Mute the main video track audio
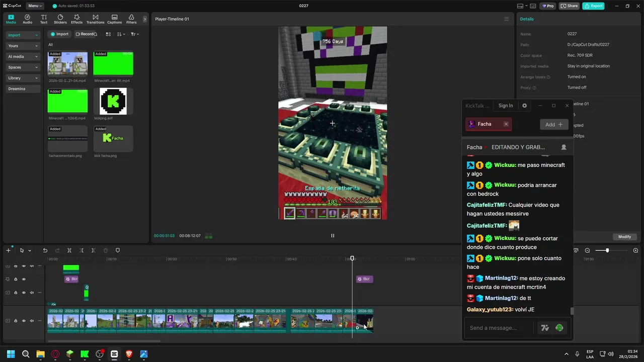Viewport: 644px width, 362px height. coord(32,321)
